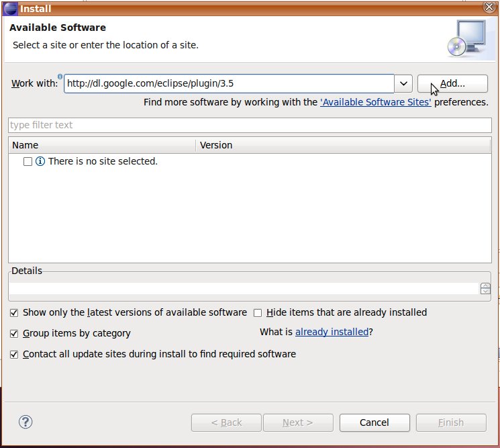The width and height of the screenshot is (500, 448).
Task: Click the Details area scroll arrows
Action: coord(485,289)
